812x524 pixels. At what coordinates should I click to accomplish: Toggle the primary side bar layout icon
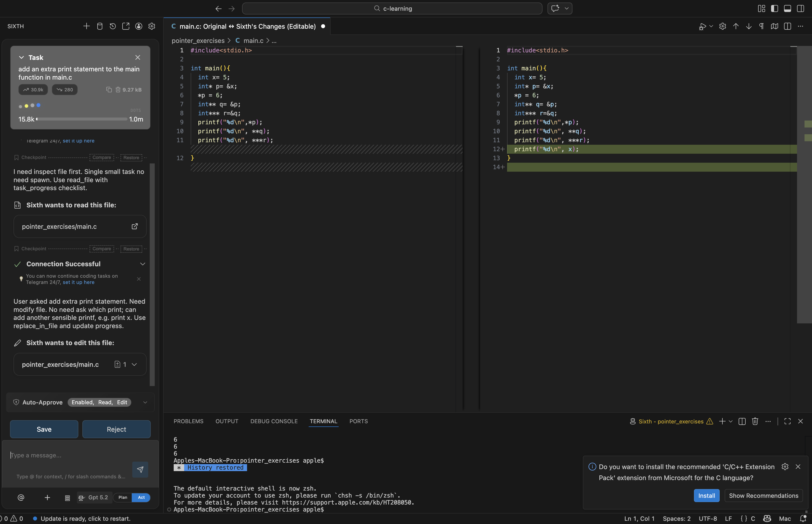tap(775, 8)
